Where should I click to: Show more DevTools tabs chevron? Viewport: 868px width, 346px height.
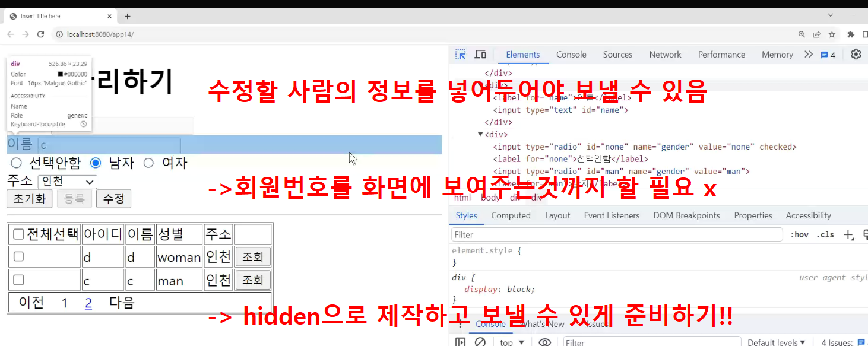(x=808, y=55)
